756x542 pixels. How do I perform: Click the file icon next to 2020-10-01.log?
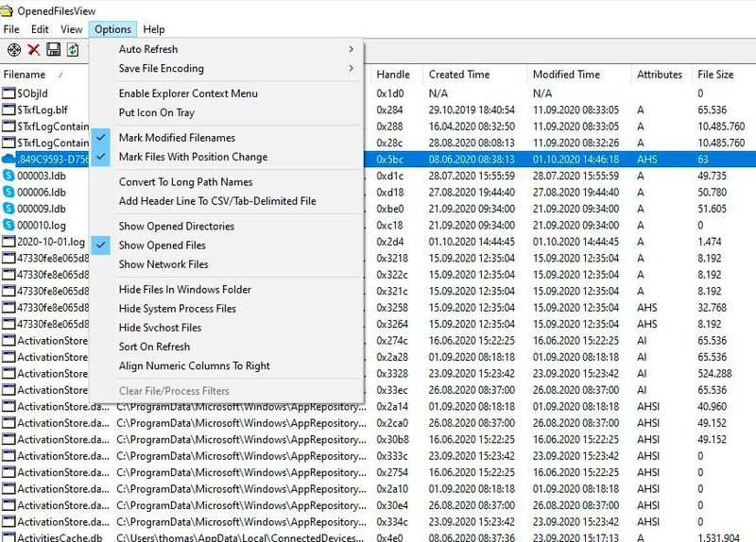[9, 242]
